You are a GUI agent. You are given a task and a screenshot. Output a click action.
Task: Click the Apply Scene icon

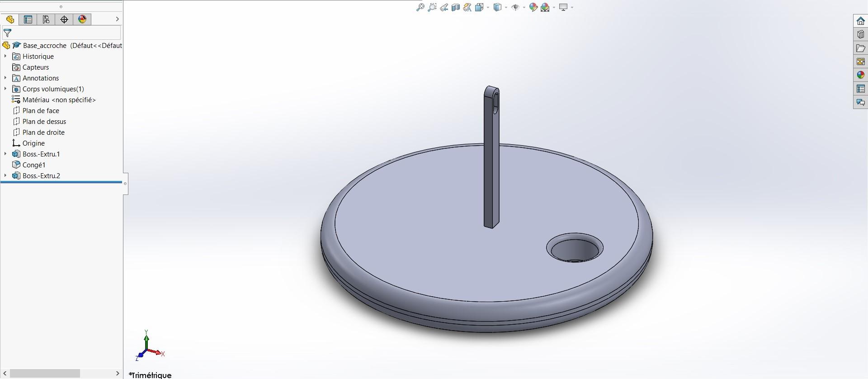[545, 7]
